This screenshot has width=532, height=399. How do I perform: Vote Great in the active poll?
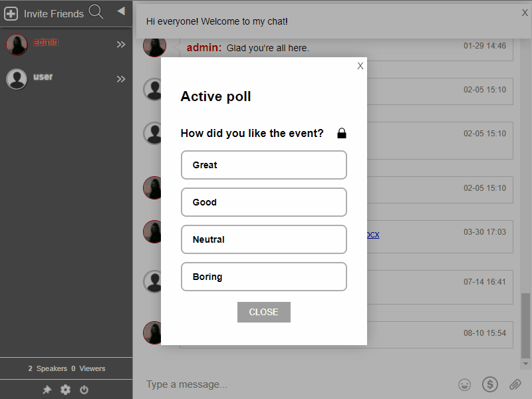(263, 165)
